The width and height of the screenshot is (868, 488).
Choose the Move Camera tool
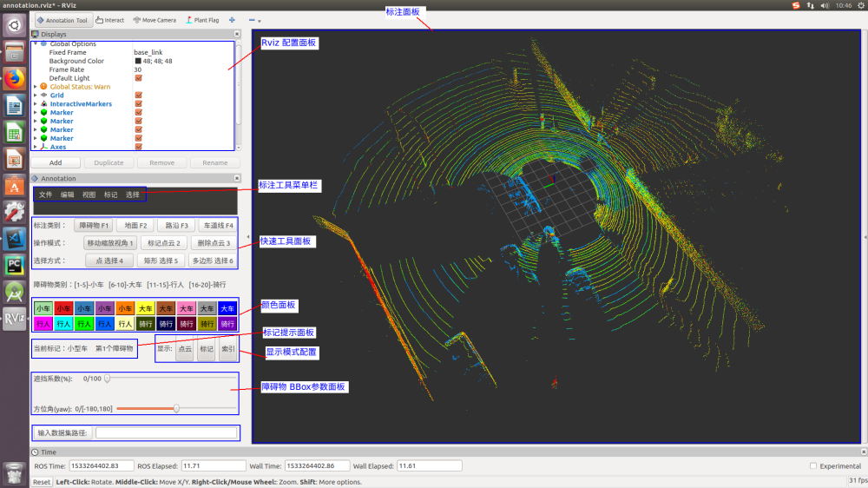click(x=155, y=20)
